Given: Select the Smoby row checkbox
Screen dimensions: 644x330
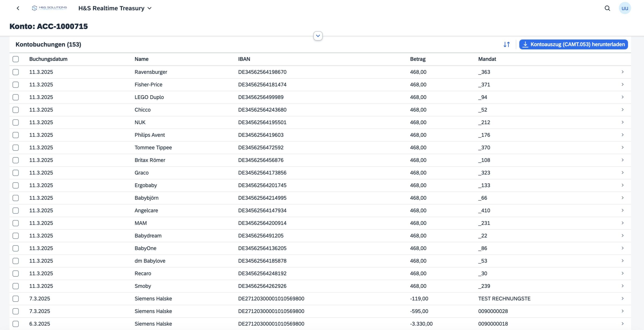Looking at the screenshot, I should point(16,286).
